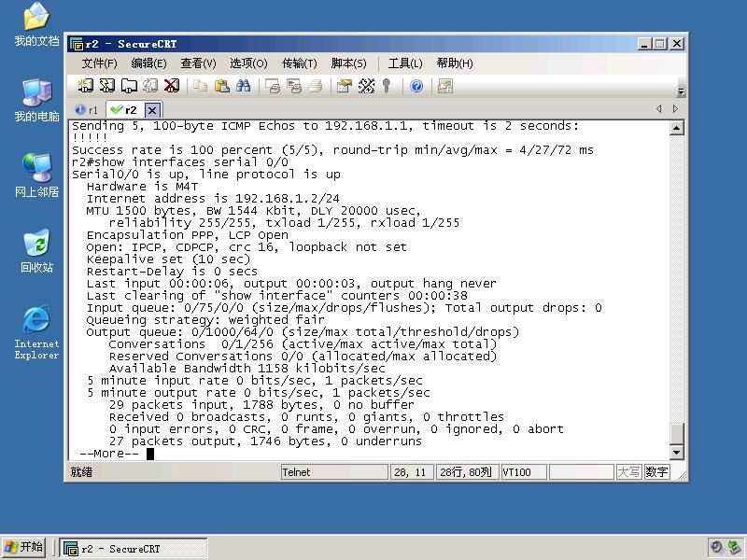
Task: Click the terminal scrollbar down arrow
Action: (x=676, y=452)
